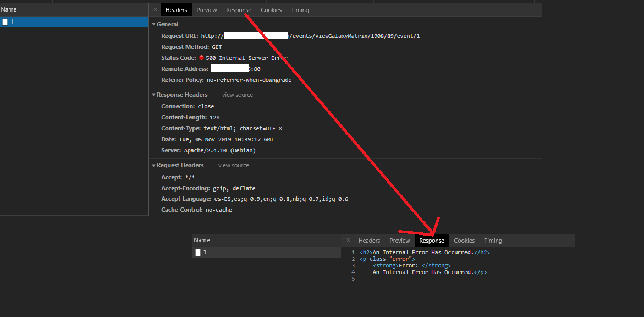Screen dimensions: 644x317
Task: Collapse the General section
Action: (153, 24)
